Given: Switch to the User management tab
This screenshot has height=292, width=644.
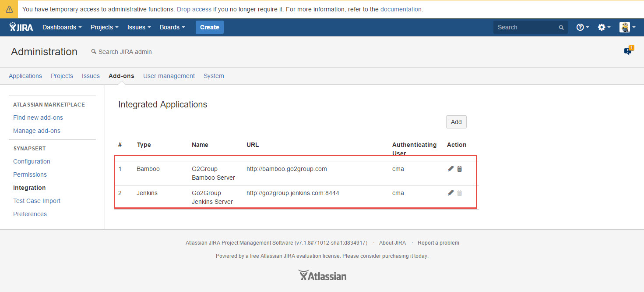Looking at the screenshot, I should point(169,76).
